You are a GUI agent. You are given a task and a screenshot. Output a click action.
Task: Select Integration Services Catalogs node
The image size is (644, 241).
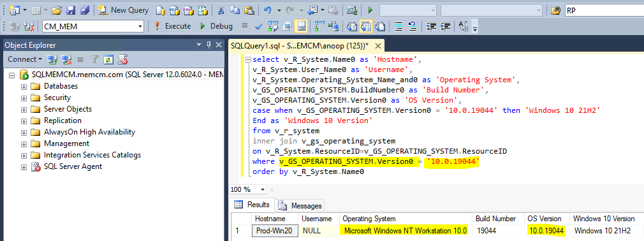point(92,155)
